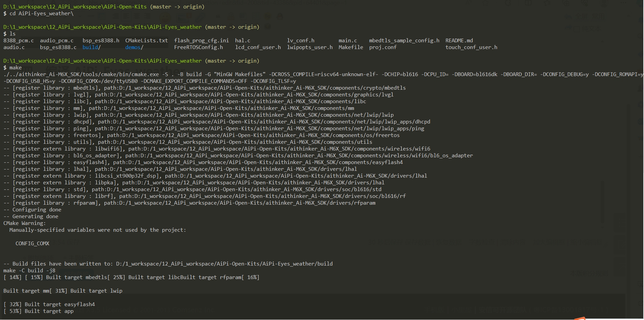The image size is (644, 320).
Task: Click the audio.c file name
Action: [x=14, y=47]
